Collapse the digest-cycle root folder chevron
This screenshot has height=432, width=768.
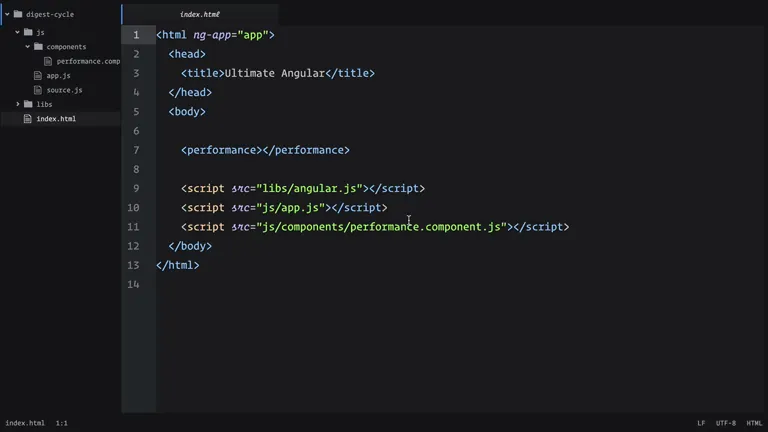pyautogui.click(x=7, y=14)
